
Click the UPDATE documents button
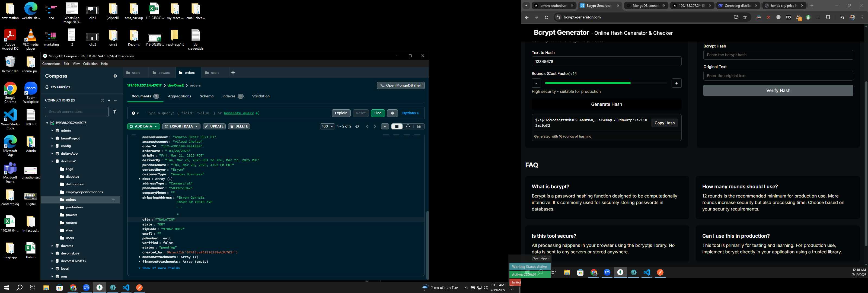[214, 126]
